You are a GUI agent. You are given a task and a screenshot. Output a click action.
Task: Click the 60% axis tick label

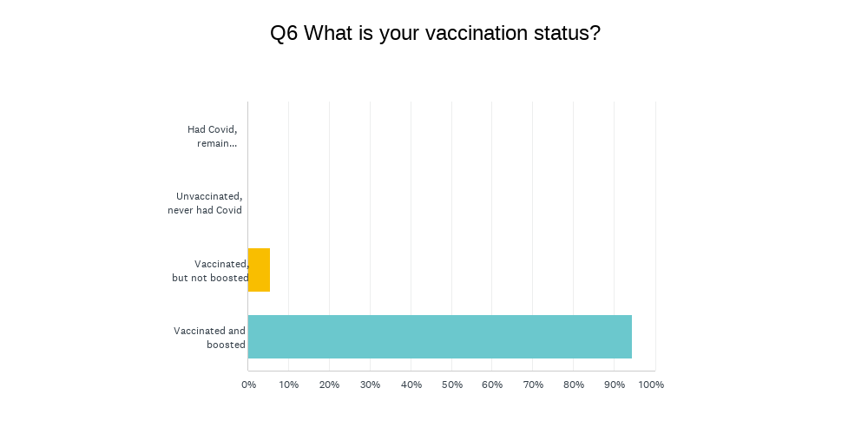coord(492,385)
